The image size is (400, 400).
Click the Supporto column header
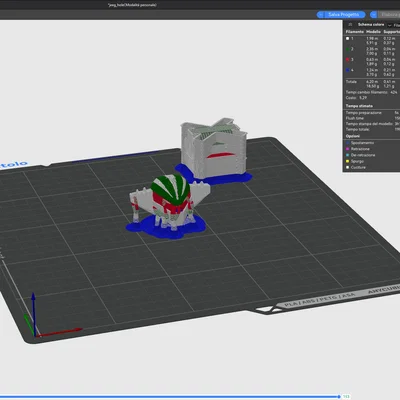(x=391, y=32)
